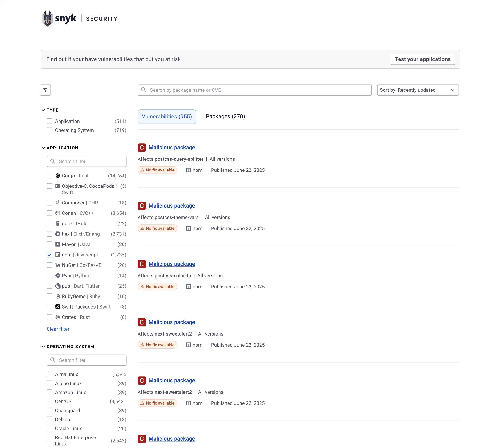Click the Pypi Python icon

point(58,276)
